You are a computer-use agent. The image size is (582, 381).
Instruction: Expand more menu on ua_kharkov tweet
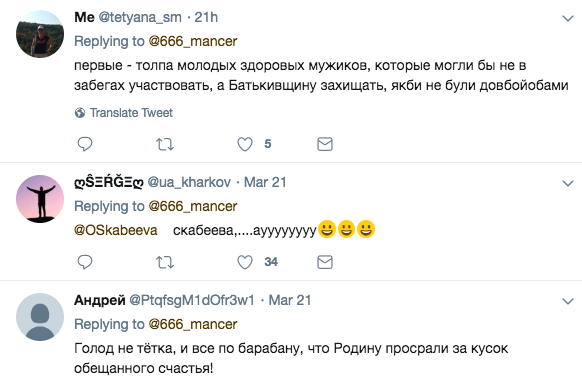(x=568, y=183)
